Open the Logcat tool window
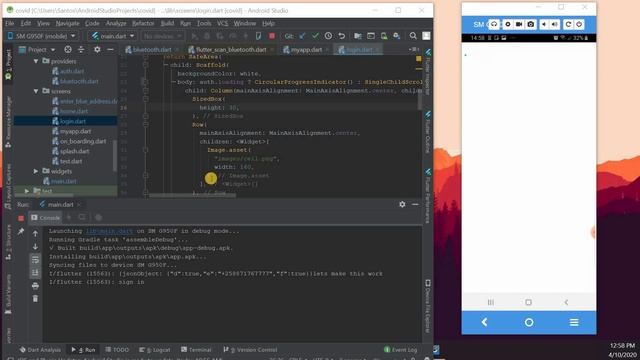The width and height of the screenshot is (640, 360). coord(155,350)
